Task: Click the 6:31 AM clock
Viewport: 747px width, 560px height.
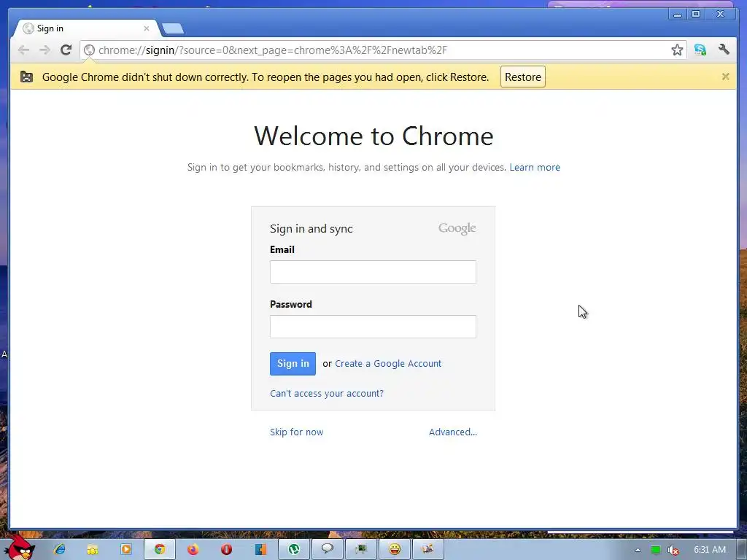Action: pyautogui.click(x=709, y=550)
